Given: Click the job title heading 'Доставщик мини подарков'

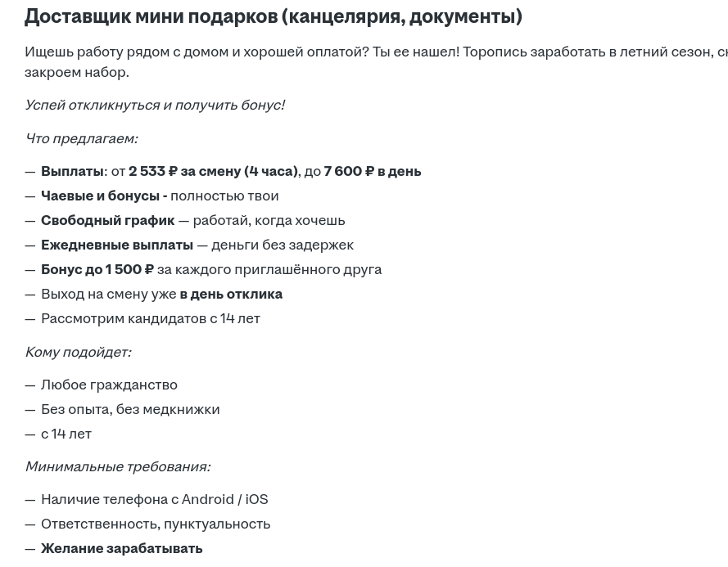Looking at the screenshot, I should pos(273,16).
